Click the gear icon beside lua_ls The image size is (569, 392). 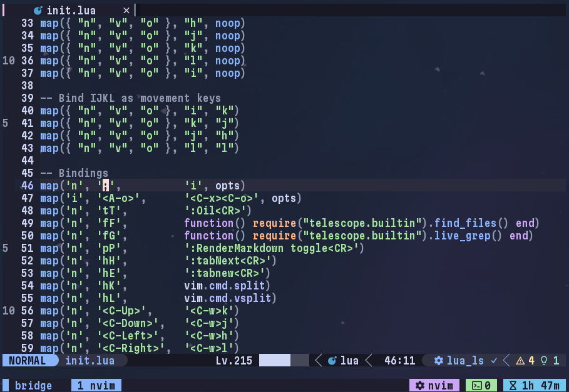(x=438, y=361)
